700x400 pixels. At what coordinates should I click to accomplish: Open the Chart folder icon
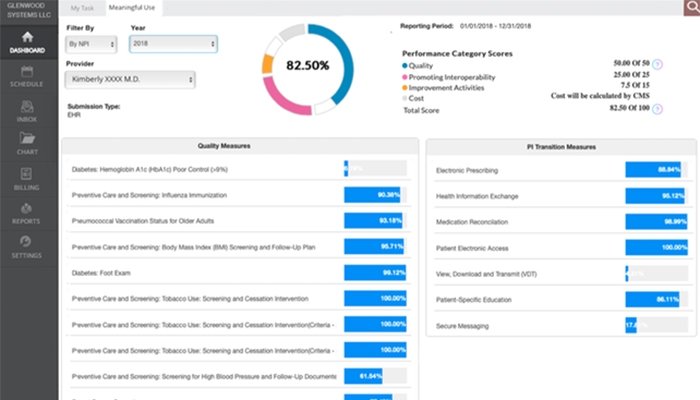(27, 144)
